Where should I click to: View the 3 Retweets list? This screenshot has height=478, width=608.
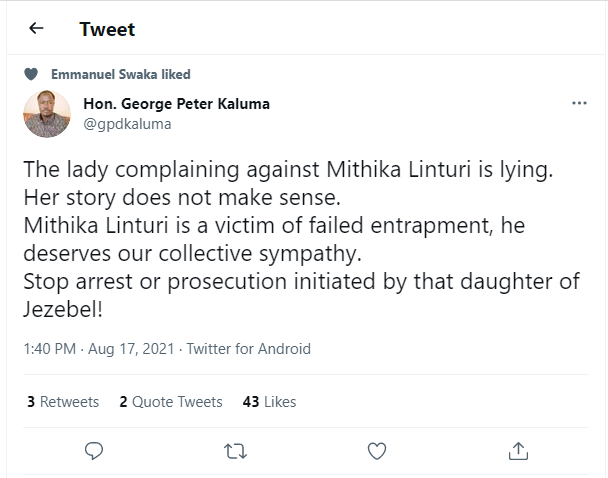point(63,402)
